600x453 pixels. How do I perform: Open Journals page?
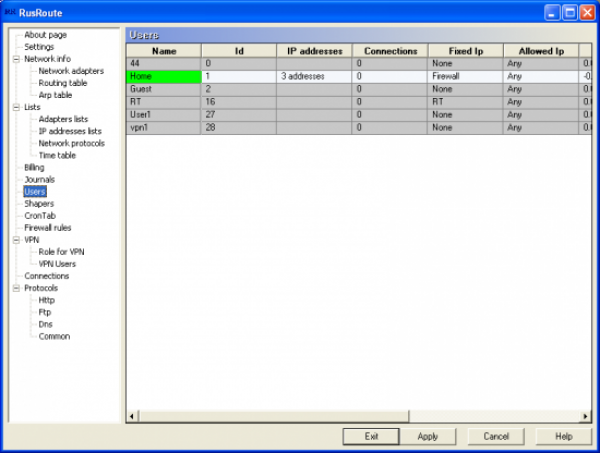point(39,179)
